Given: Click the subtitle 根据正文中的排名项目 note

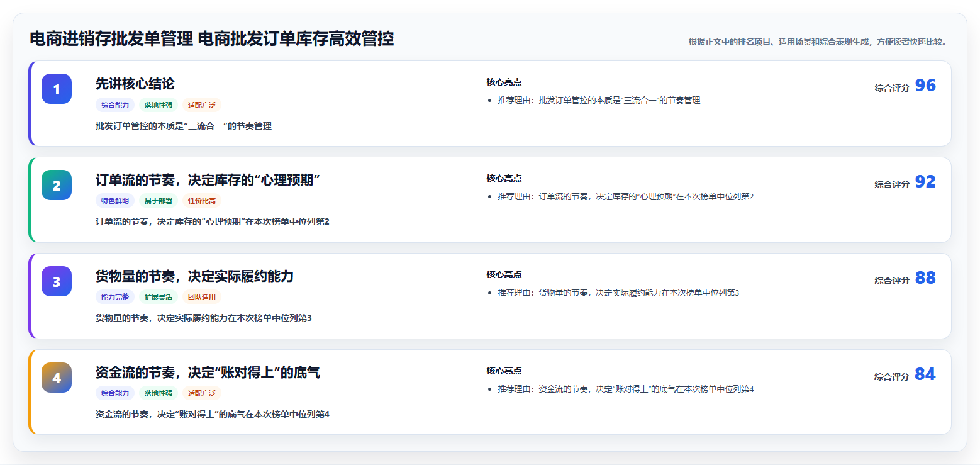Looking at the screenshot, I should tap(818, 42).
